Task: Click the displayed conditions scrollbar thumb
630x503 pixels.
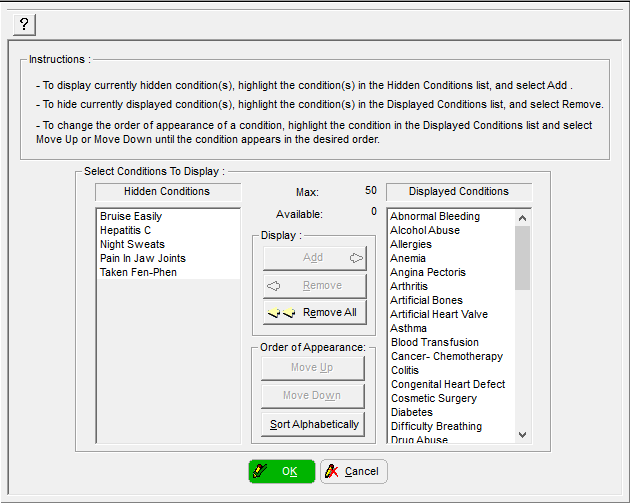Action: [522, 258]
